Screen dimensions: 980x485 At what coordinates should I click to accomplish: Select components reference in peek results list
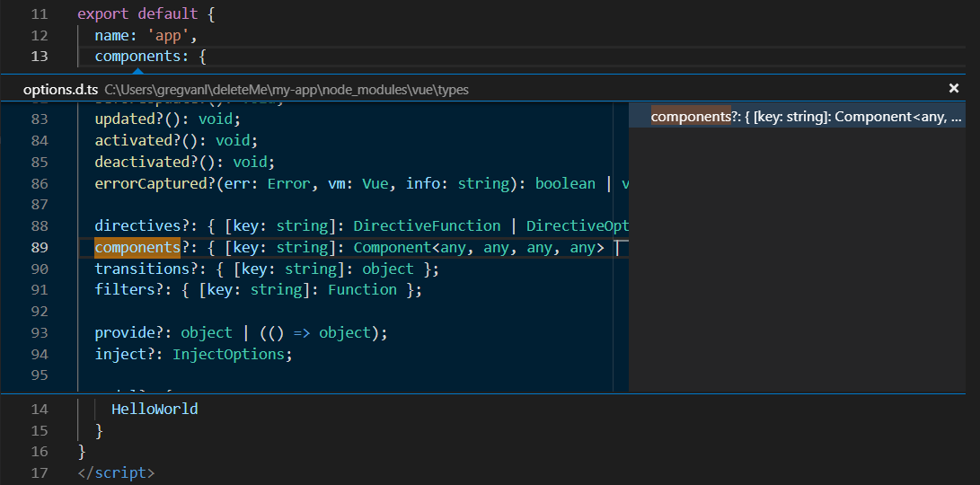[797, 116]
